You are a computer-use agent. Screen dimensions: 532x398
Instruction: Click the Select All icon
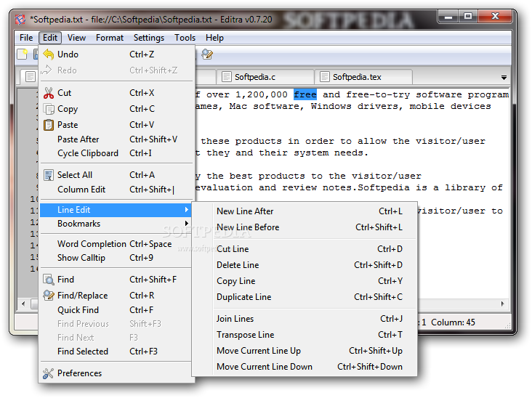point(49,175)
